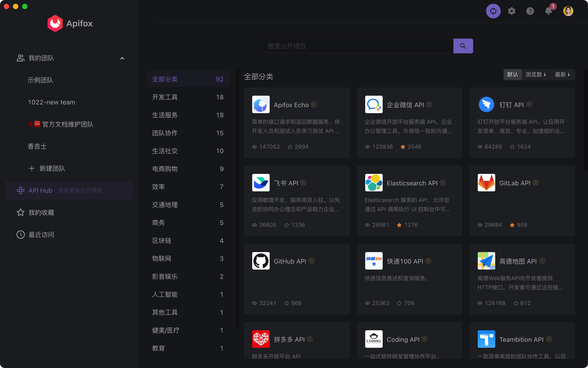
Task: Unstar the 企业微信 API project
Action: click(x=403, y=147)
